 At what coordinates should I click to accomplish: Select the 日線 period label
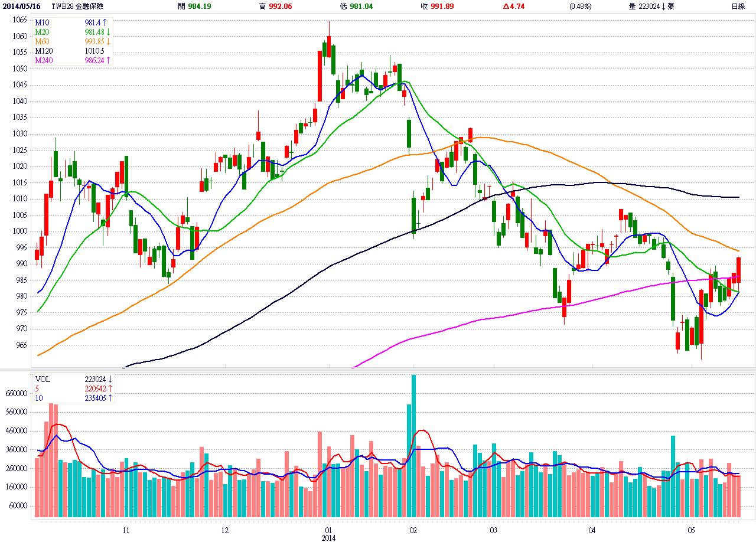(x=738, y=6)
